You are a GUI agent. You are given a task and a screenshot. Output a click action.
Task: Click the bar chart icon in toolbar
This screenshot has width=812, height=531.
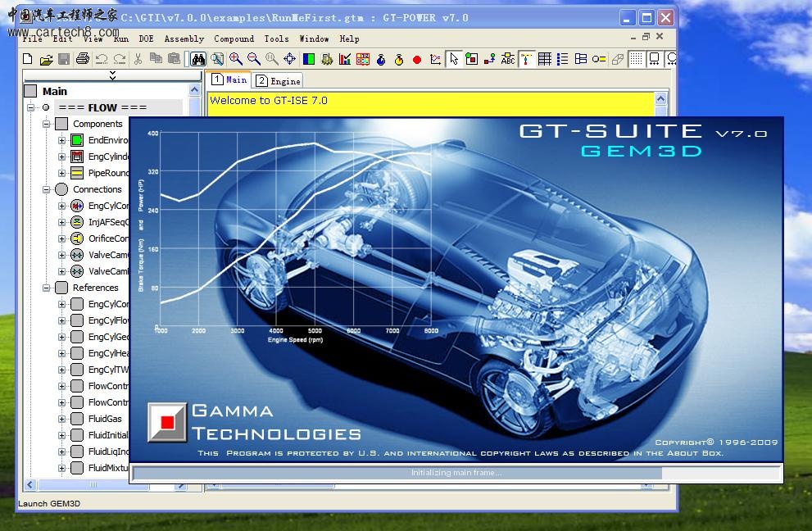345,59
